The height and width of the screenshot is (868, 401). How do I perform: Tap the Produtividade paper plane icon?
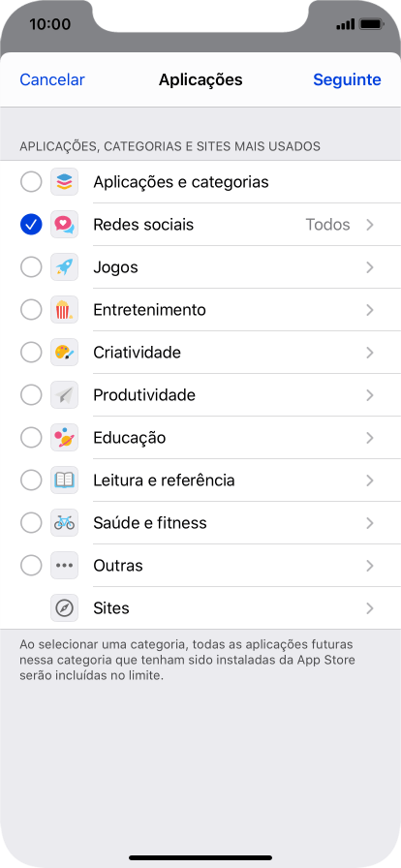pos(64,395)
